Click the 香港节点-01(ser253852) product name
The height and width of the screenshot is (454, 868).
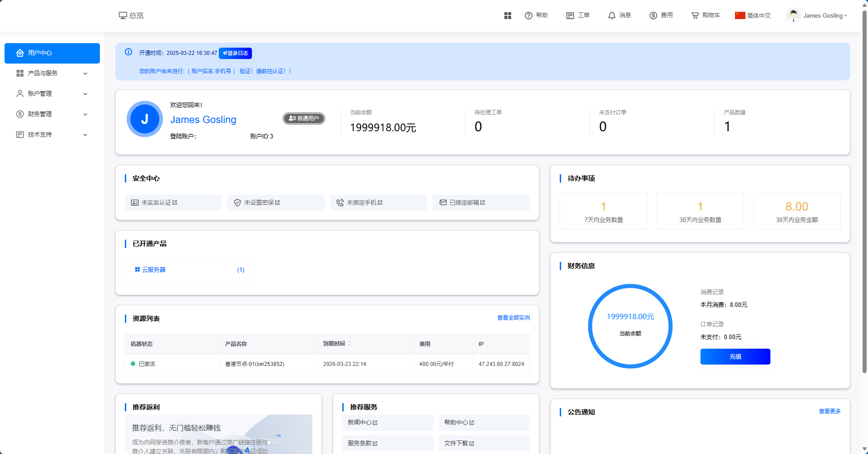255,364
